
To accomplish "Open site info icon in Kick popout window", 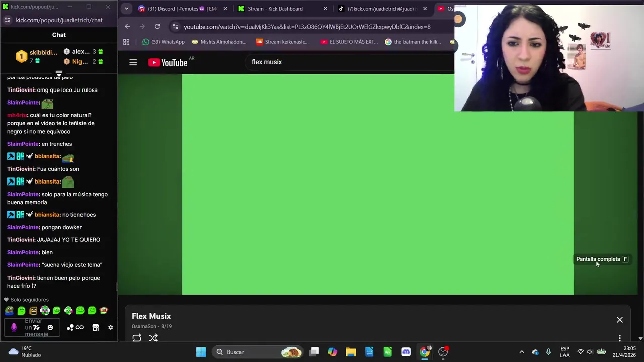I will coord(7,20).
